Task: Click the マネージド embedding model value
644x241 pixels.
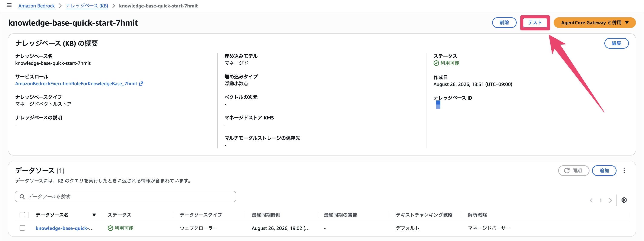Action: point(236,63)
